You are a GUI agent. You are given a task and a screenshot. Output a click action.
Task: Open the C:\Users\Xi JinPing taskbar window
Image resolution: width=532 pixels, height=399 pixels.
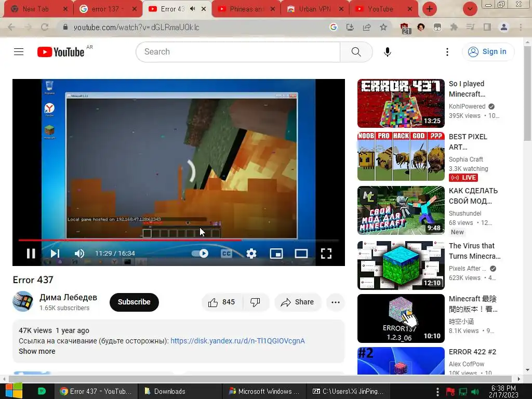[348, 391]
